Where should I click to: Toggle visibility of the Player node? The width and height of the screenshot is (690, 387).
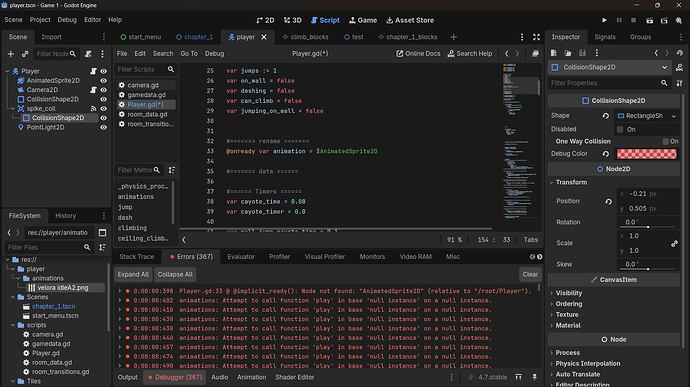103,71
